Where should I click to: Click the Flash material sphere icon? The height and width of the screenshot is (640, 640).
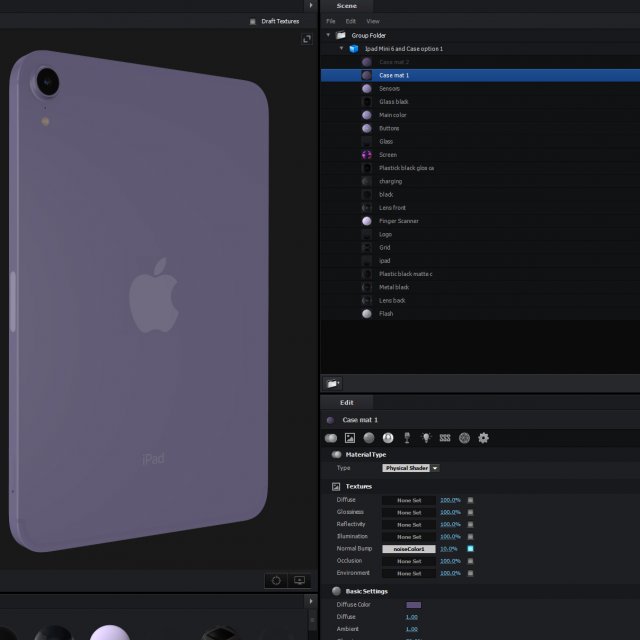pyautogui.click(x=367, y=313)
